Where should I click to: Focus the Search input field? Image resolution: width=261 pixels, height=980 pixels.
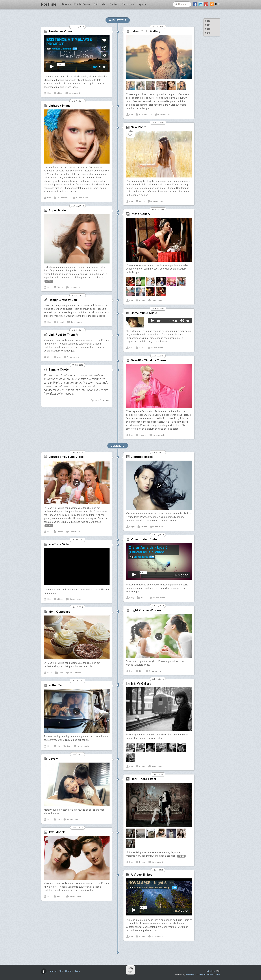point(182,4)
